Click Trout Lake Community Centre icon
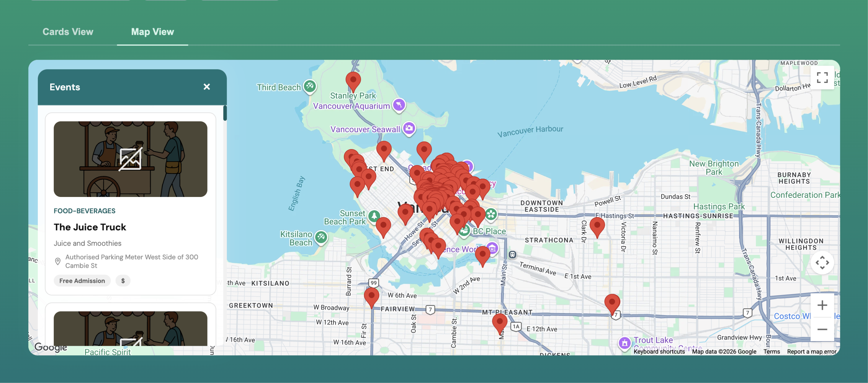This screenshot has height=383, width=868. pos(625,343)
